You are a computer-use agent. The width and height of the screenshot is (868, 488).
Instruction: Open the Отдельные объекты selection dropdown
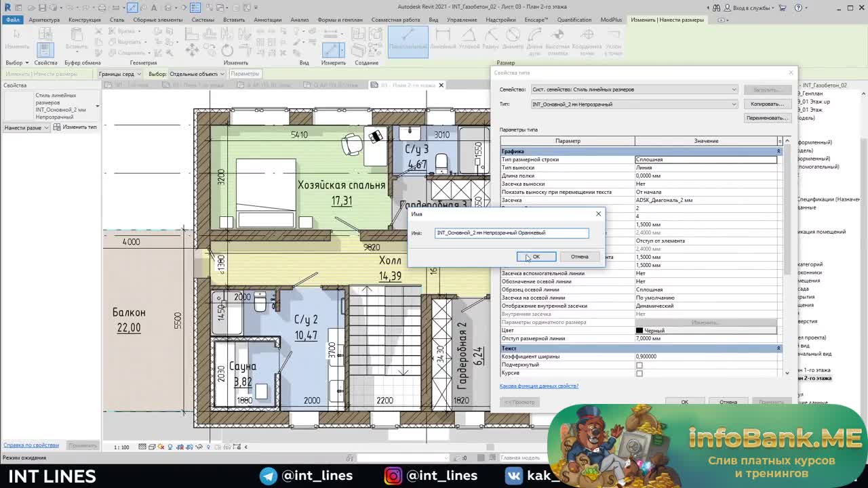(x=197, y=74)
